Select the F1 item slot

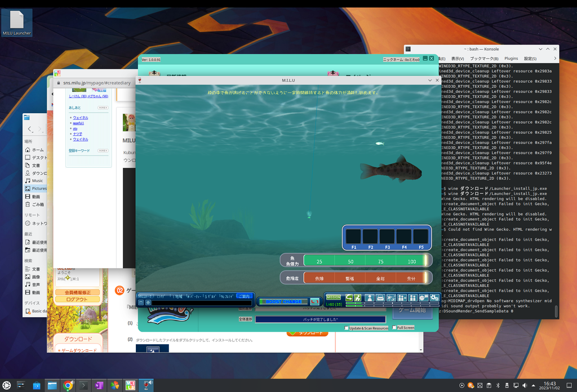tap(353, 237)
